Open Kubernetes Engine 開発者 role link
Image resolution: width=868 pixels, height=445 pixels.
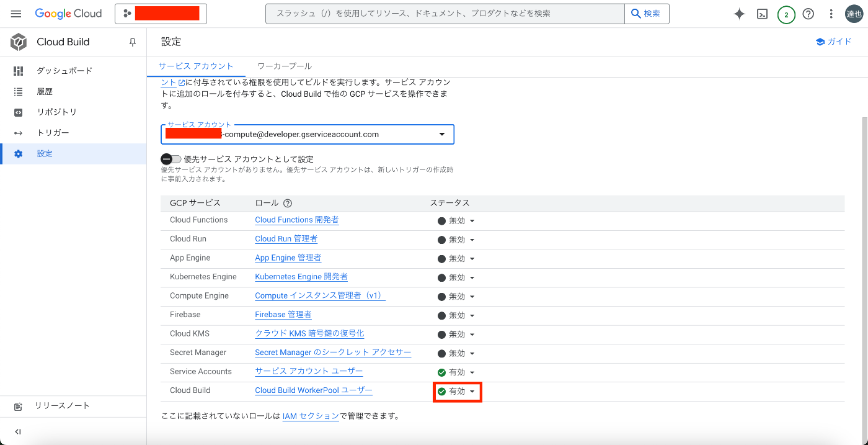[x=301, y=277]
